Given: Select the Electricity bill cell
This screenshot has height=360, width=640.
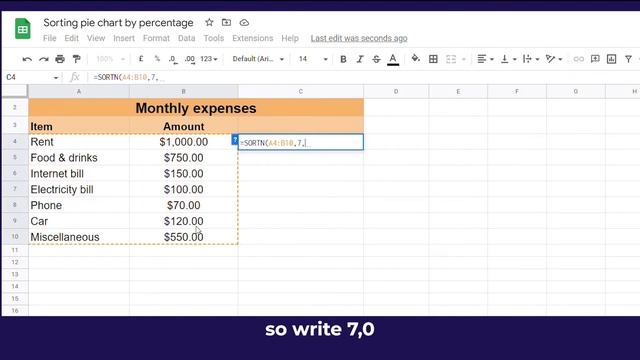Looking at the screenshot, I should coord(79,190).
